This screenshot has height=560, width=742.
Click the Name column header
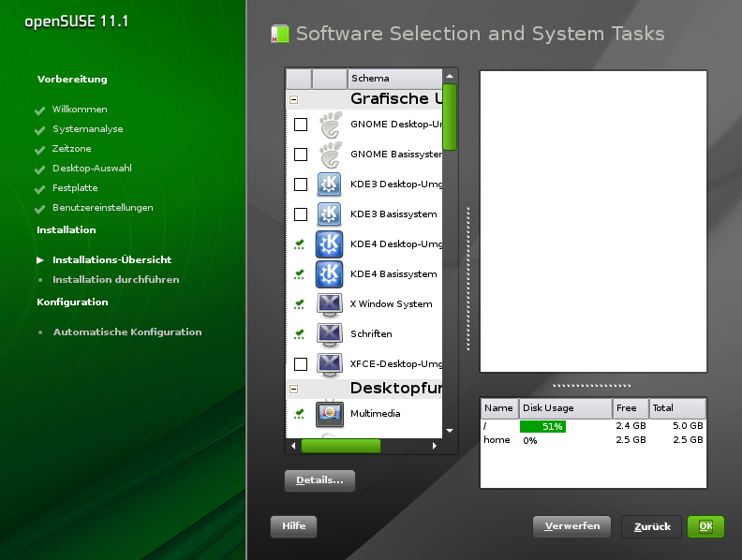[x=499, y=408]
